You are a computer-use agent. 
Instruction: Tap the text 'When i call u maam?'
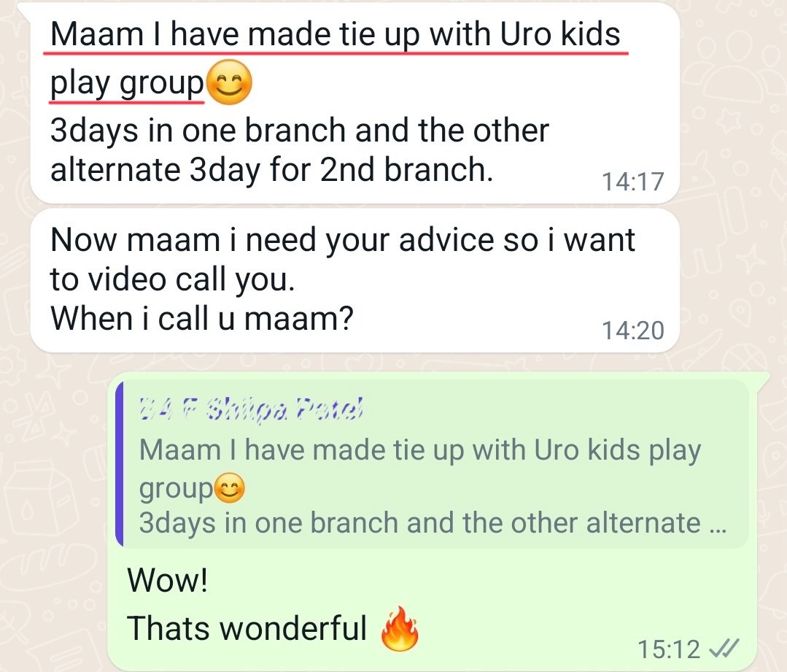click(202, 318)
